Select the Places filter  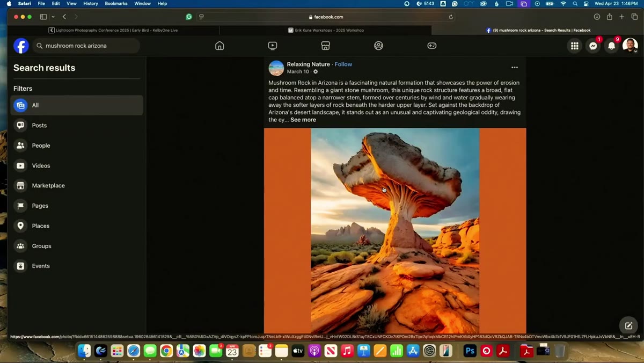[x=77, y=226]
